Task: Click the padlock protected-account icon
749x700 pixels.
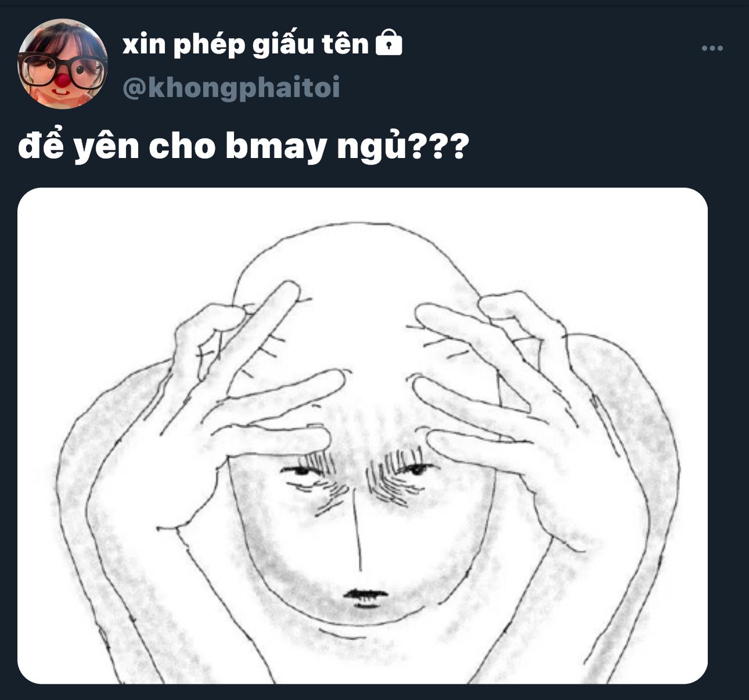Action: 389,44
